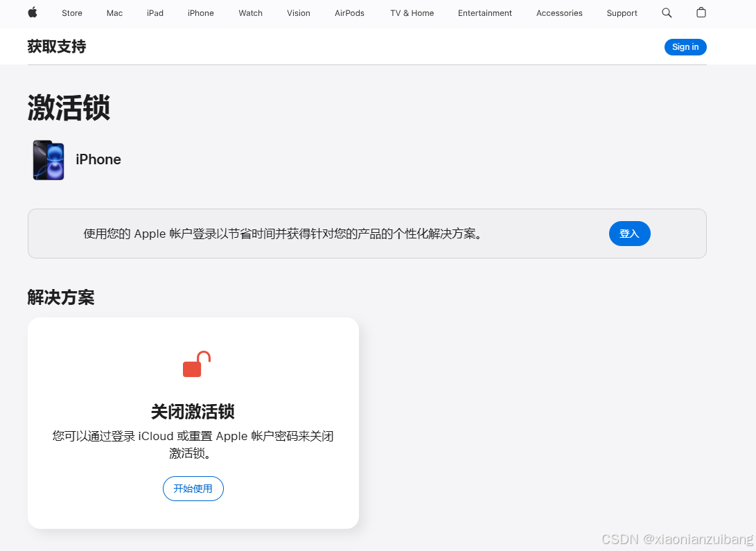Image resolution: width=756 pixels, height=551 pixels.
Task: Open the Accessories menu item
Action: pyautogui.click(x=559, y=13)
